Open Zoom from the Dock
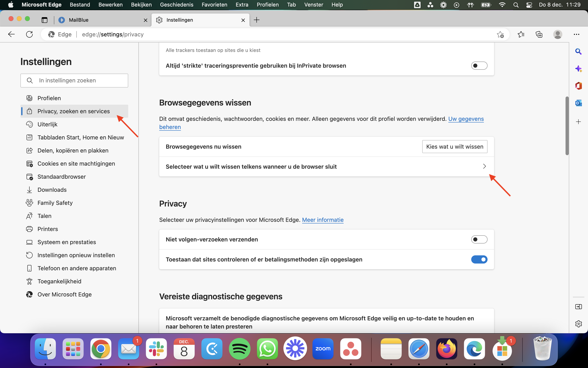 pos(323,349)
